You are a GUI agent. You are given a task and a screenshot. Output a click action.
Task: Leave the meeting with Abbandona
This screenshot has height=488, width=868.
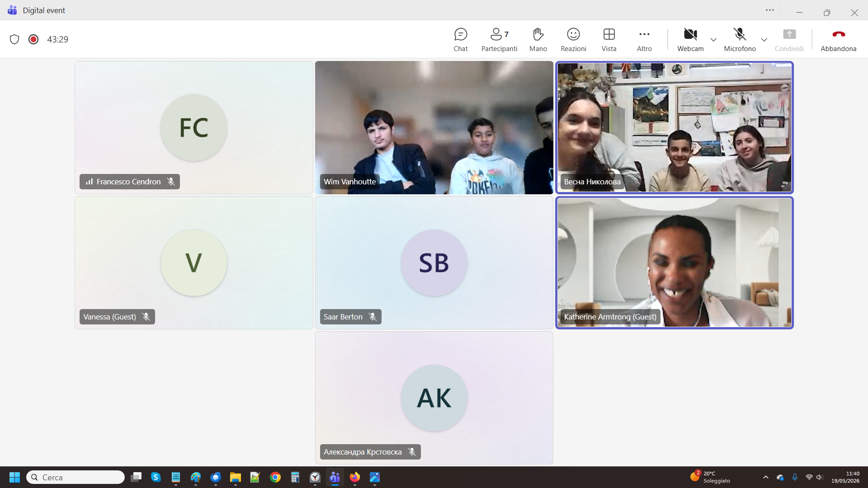(x=838, y=40)
